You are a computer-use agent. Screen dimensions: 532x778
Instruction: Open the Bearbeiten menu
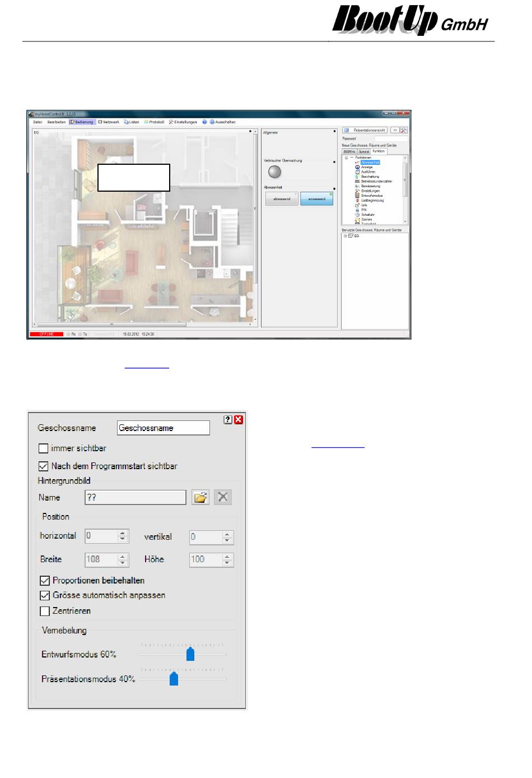56,122
